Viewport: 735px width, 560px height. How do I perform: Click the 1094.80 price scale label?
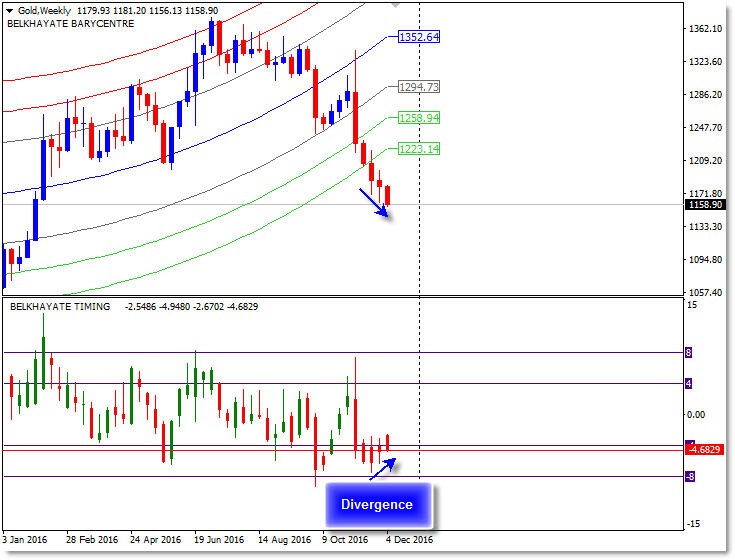[705, 259]
